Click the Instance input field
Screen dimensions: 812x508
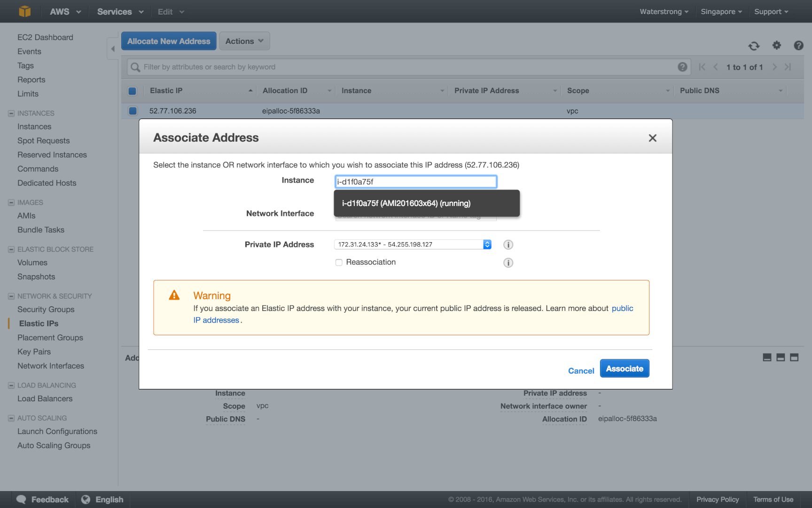(x=416, y=182)
